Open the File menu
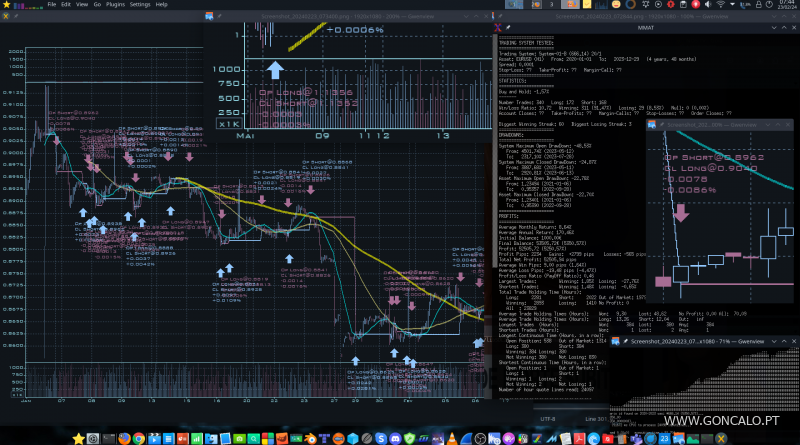This screenshot has height=445, width=800. (x=51, y=5)
